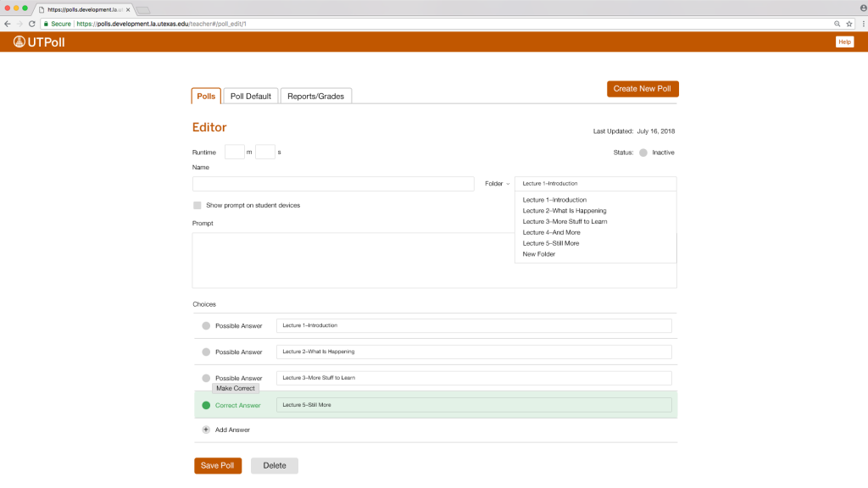Click the UTPoll logo icon
868x488 pixels.
click(19, 42)
